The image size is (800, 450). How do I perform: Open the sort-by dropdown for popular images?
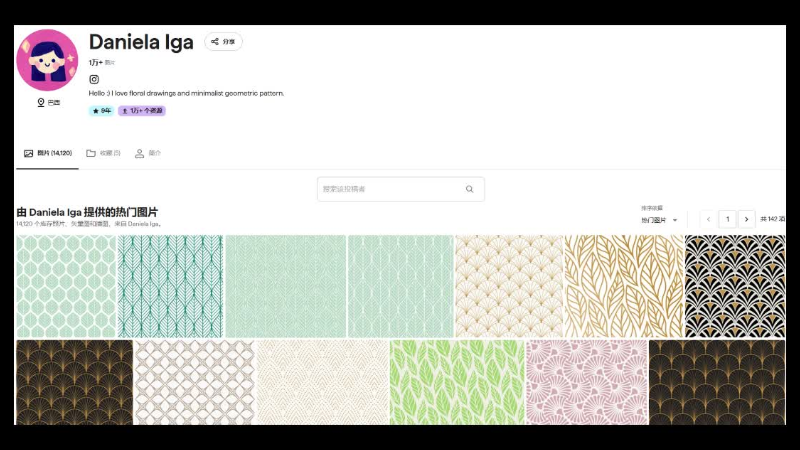[x=659, y=220]
